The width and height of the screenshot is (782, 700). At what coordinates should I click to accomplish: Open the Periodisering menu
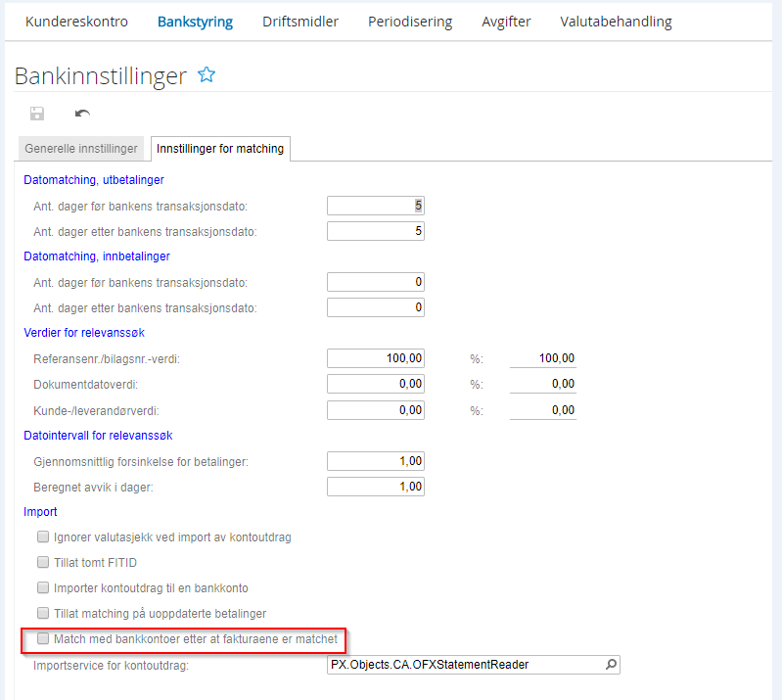[x=410, y=22]
